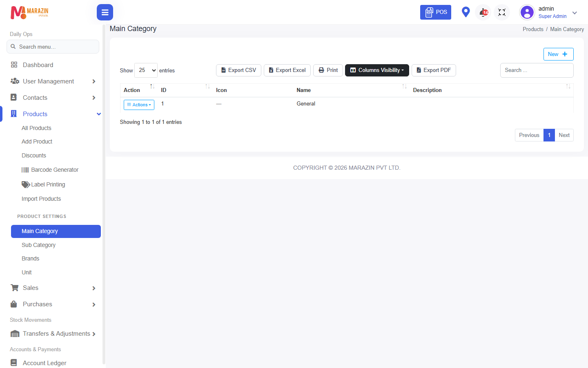This screenshot has width=588, height=368.
Task: Open Actions dropdown for General row
Action: tap(139, 105)
